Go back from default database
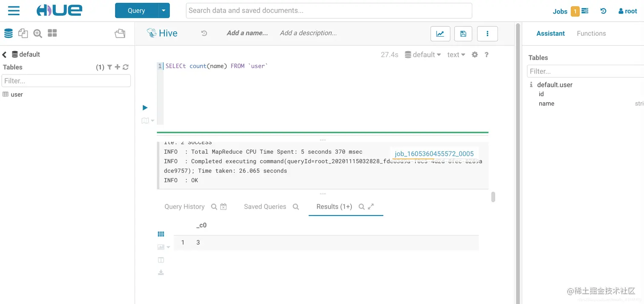Screen dimensions: 644x304 (5, 54)
